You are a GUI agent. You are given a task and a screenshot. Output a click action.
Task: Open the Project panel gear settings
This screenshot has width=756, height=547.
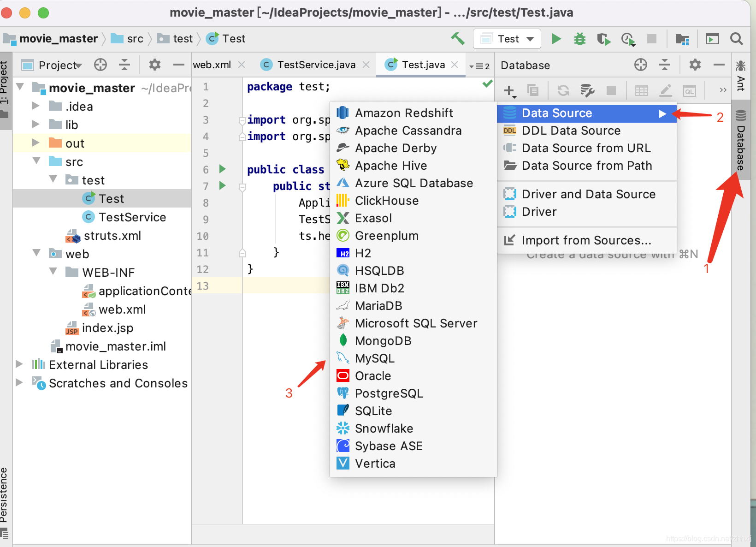[155, 65]
